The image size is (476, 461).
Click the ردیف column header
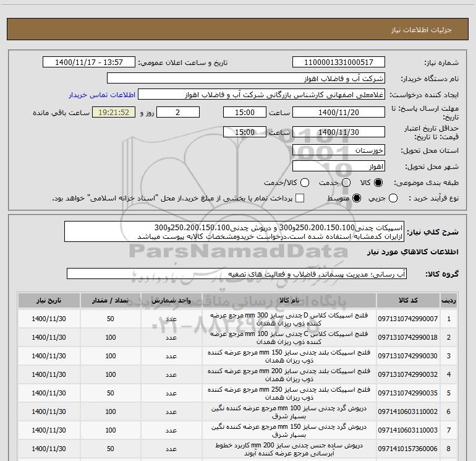pyautogui.click(x=449, y=301)
